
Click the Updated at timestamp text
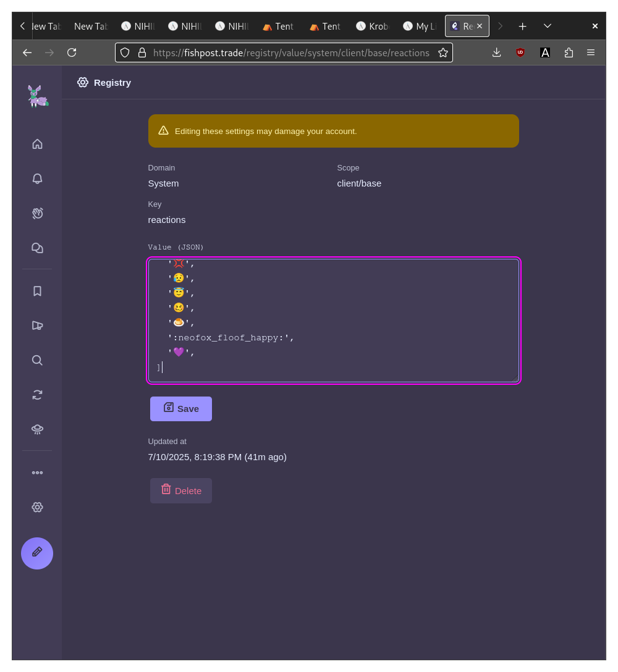coord(217,457)
